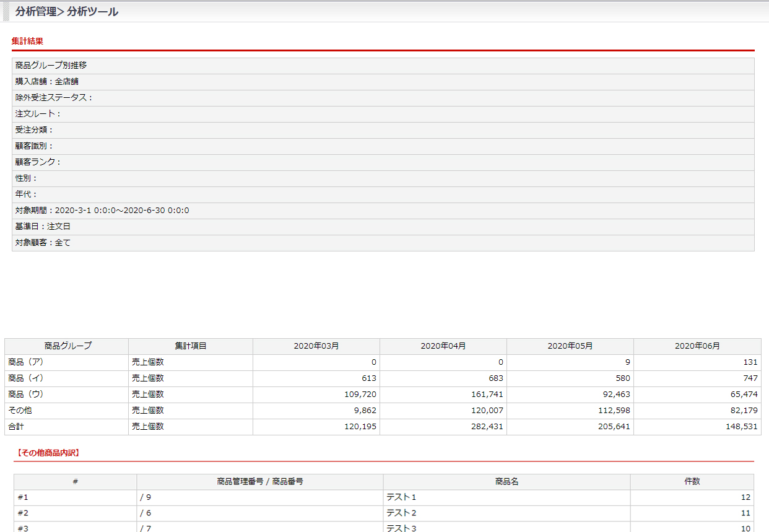Click the 集計結果 section heading

point(27,41)
